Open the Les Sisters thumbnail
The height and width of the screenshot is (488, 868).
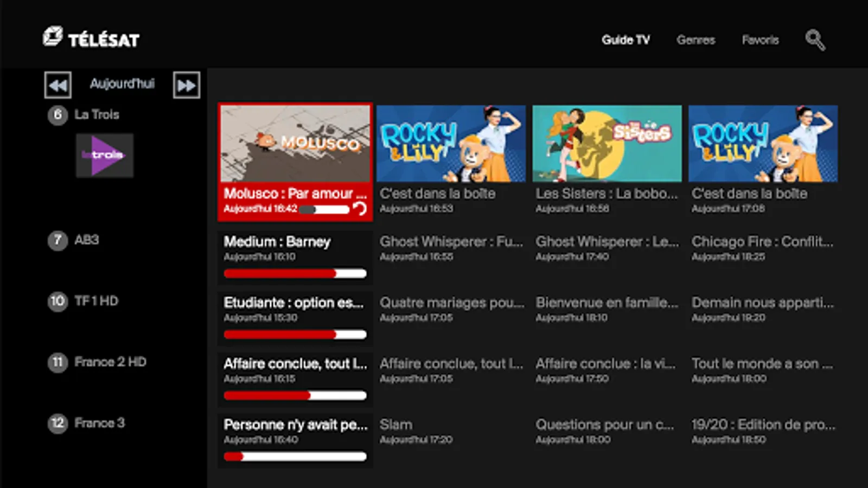click(x=607, y=144)
